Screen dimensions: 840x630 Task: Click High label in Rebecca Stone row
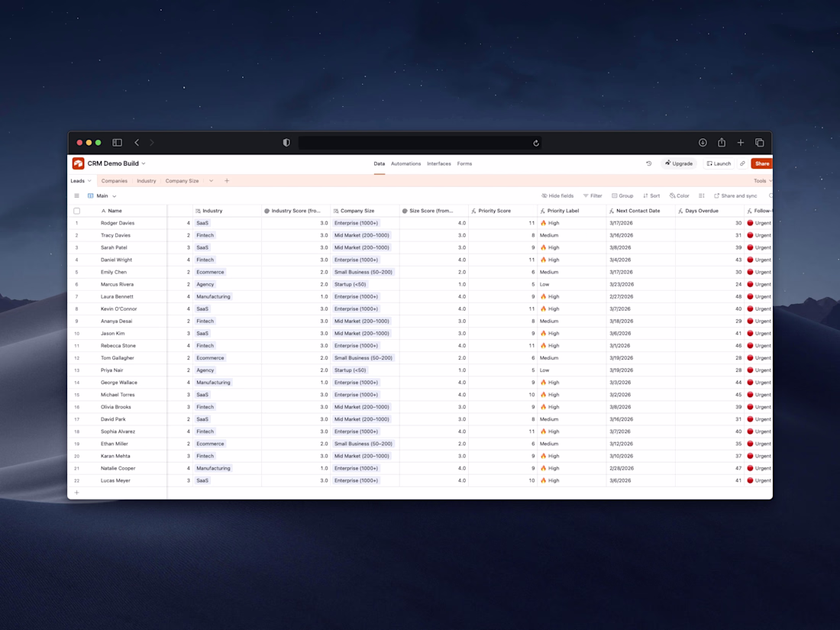point(550,345)
